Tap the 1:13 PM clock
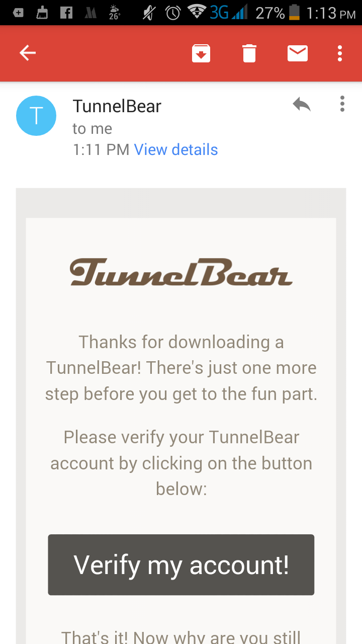Viewport: 362px width, 644px height. (331, 13)
